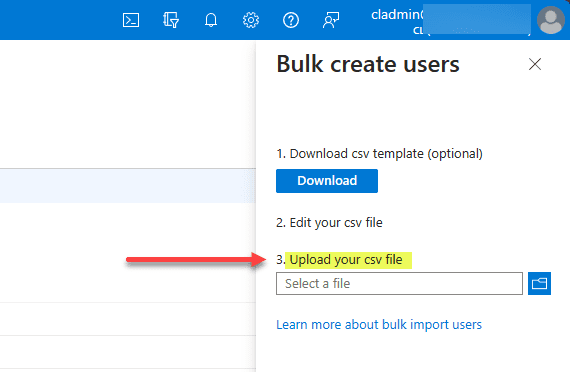Viewport: 570px width, 372px height.
Task: Open Cloud Shell from the top bar
Action: 131,20
